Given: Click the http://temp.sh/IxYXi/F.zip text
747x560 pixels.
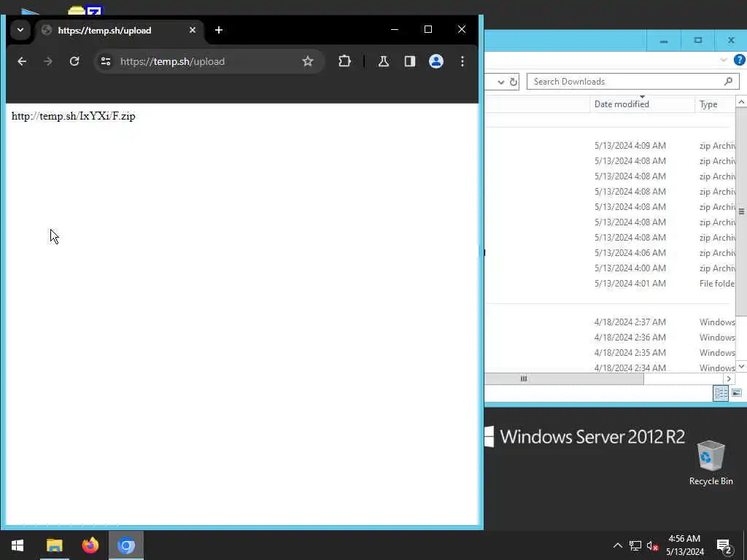Looking at the screenshot, I should 74,116.
